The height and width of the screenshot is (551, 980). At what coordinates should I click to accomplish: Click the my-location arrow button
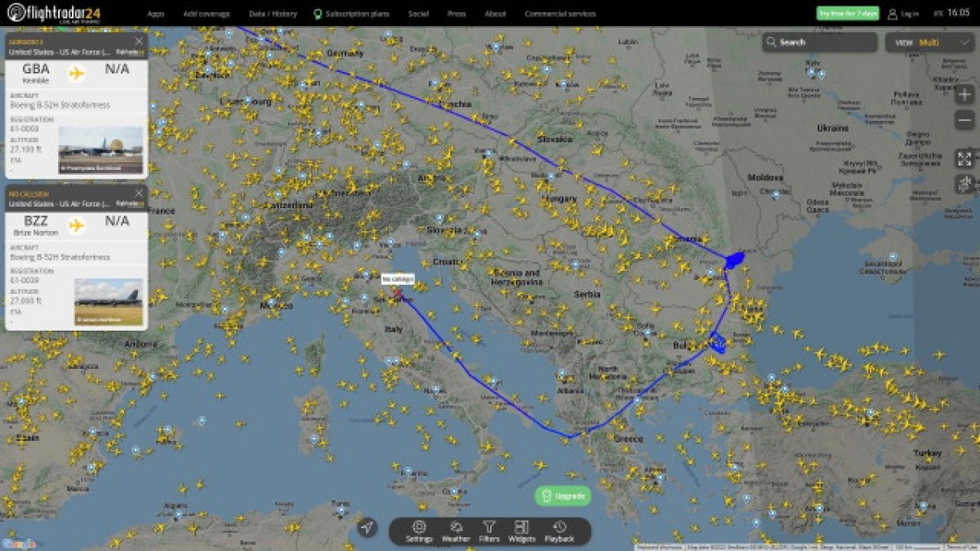click(367, 527)
